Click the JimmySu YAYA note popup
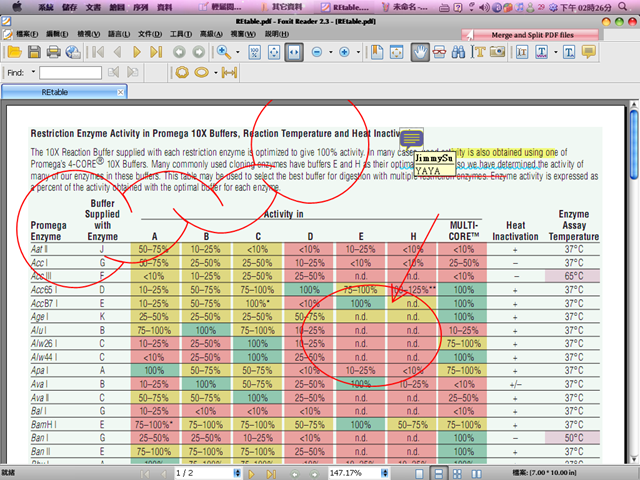 [x=435, y=164]
